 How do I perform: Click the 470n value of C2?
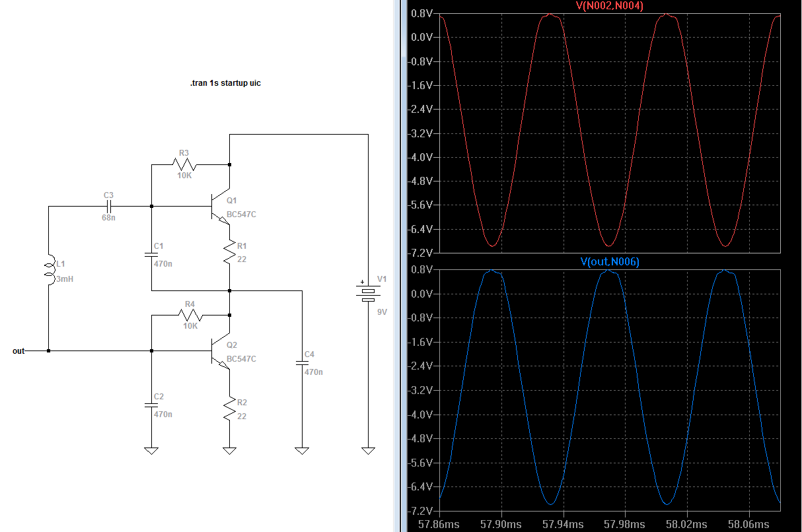click(x=163, y=415)
